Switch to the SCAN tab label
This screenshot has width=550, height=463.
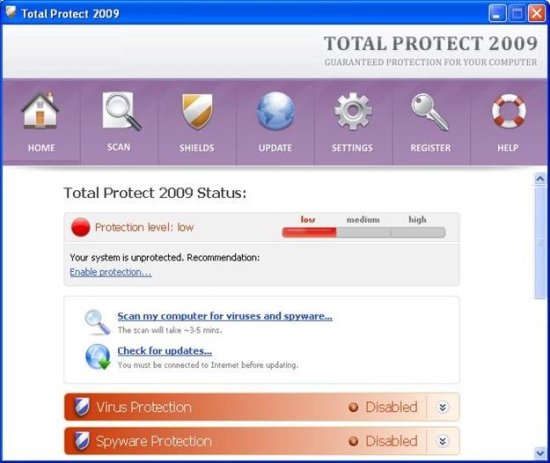pyautogui.click(x=119, y=147)
